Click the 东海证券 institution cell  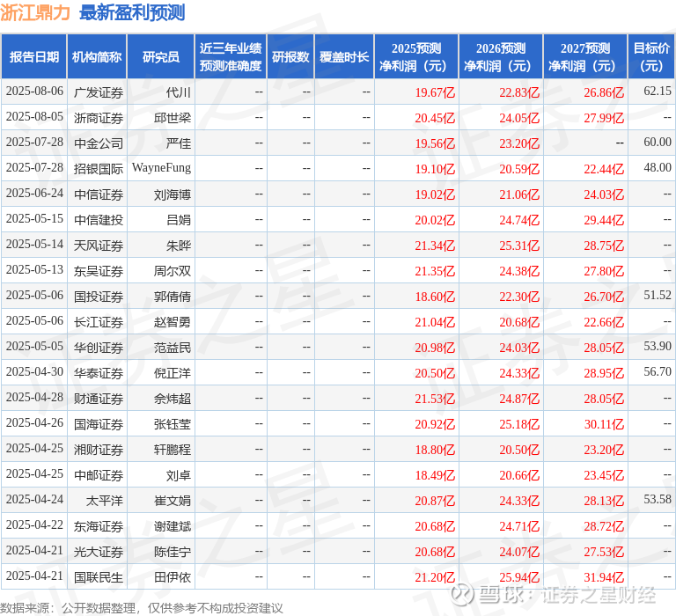click(99, 525)
